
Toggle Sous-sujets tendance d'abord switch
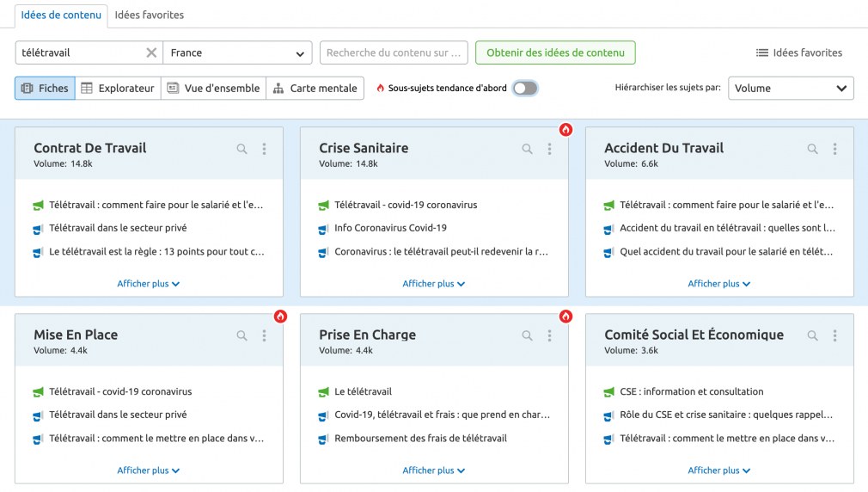tap(525, 88)
